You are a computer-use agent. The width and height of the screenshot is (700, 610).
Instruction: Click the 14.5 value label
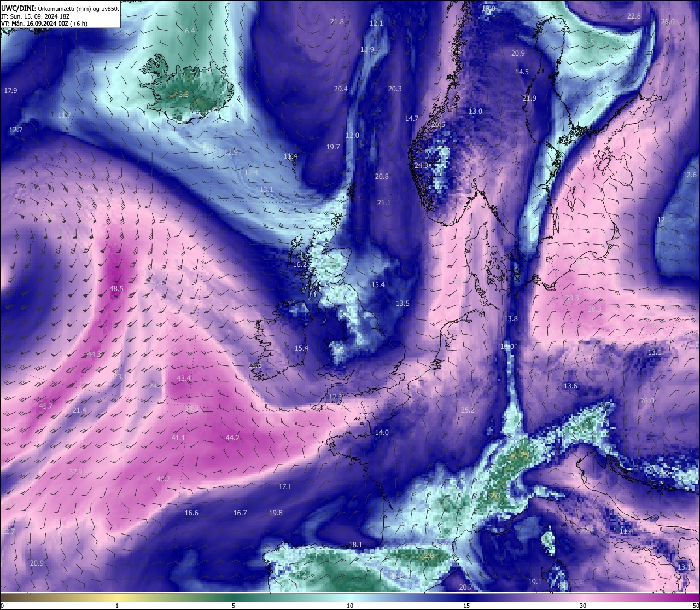[x=522, y=72]
